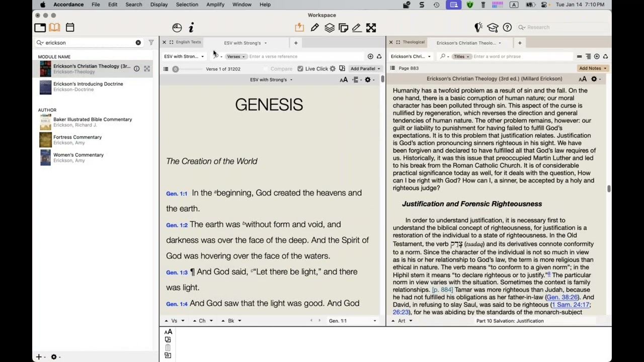Screen dimensions: 644x362
Task: Select the ESV with Strong's tab
Action: (x=246, y=43)
